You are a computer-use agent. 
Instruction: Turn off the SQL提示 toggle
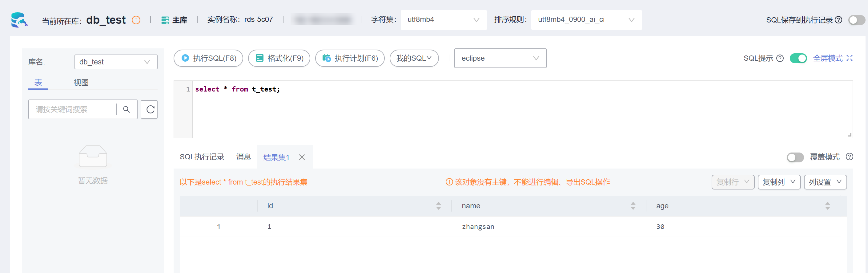click(x=798, y=58)
